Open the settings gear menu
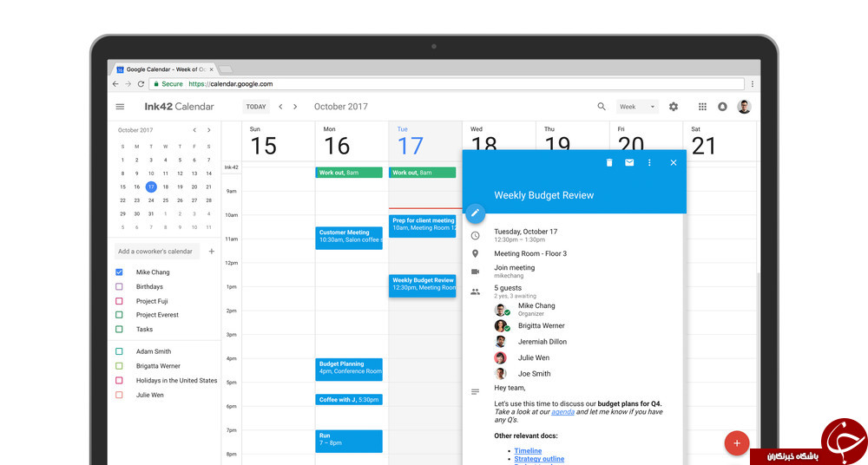The height and width of the screenshot is (465, 868). click(x=674, y=107)
